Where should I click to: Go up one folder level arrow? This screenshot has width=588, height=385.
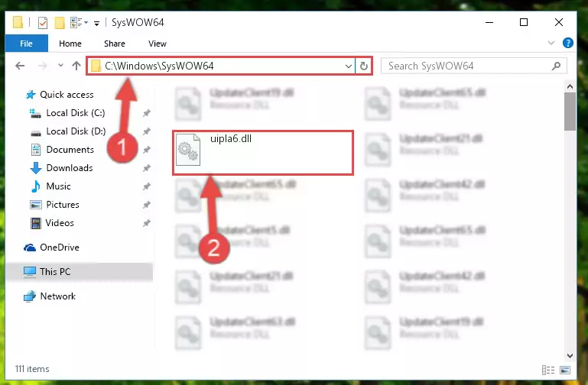(x=76, y=66)
